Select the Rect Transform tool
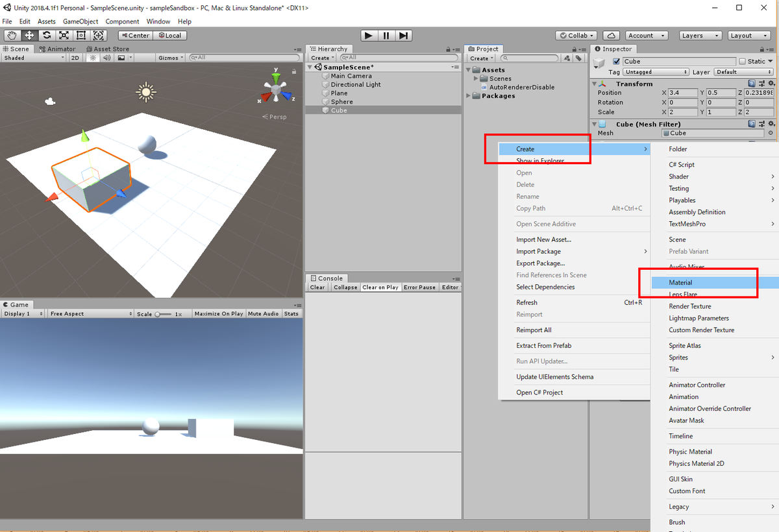The image size is (779, 532). [x=81, y=36]
